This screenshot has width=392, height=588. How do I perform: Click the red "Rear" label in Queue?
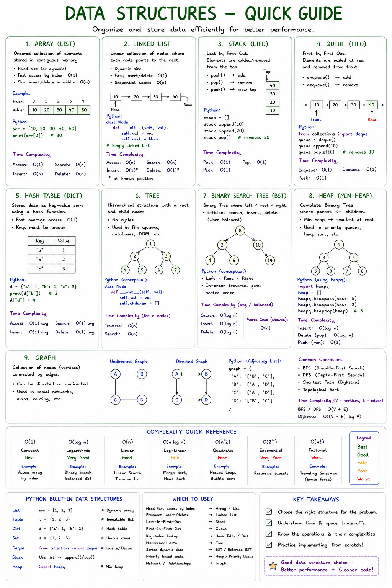[372, 119]
